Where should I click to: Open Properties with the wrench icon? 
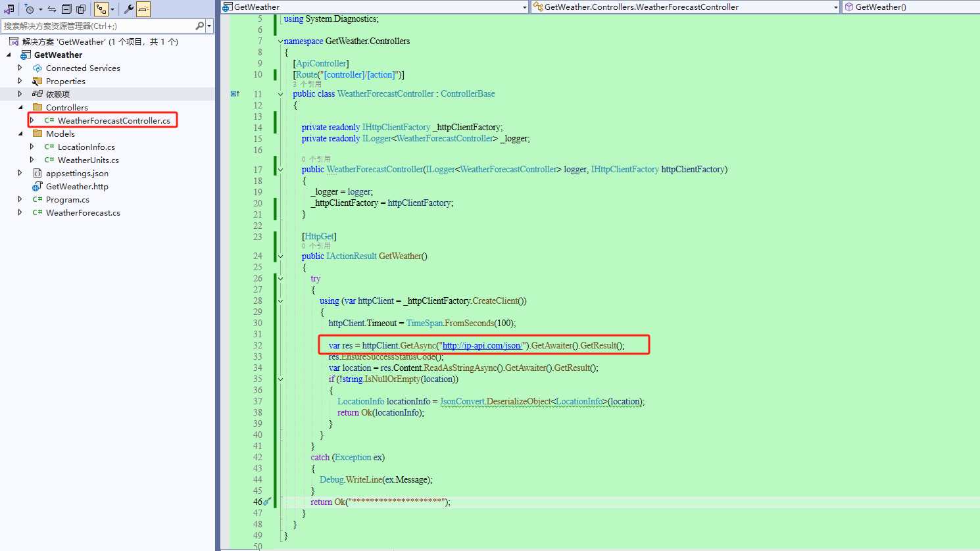(x=129, y=9)
